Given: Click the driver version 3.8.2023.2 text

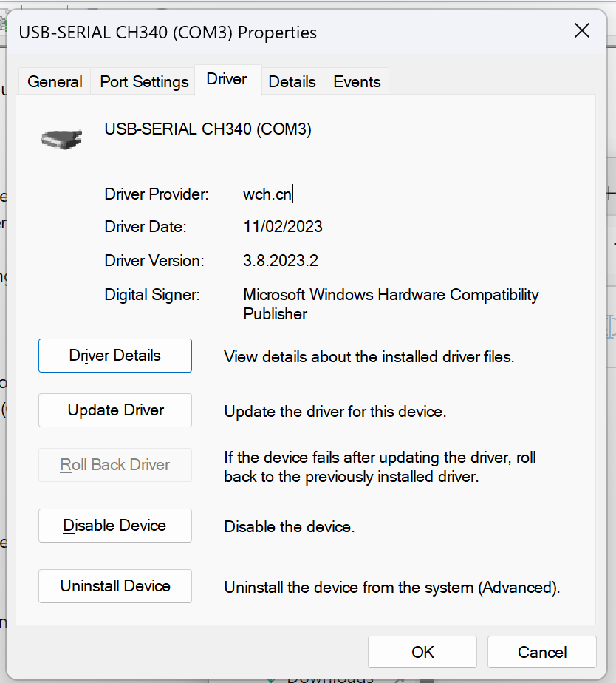Looking at the screenshot, I should pyautogui.click(x=281, y=261).
